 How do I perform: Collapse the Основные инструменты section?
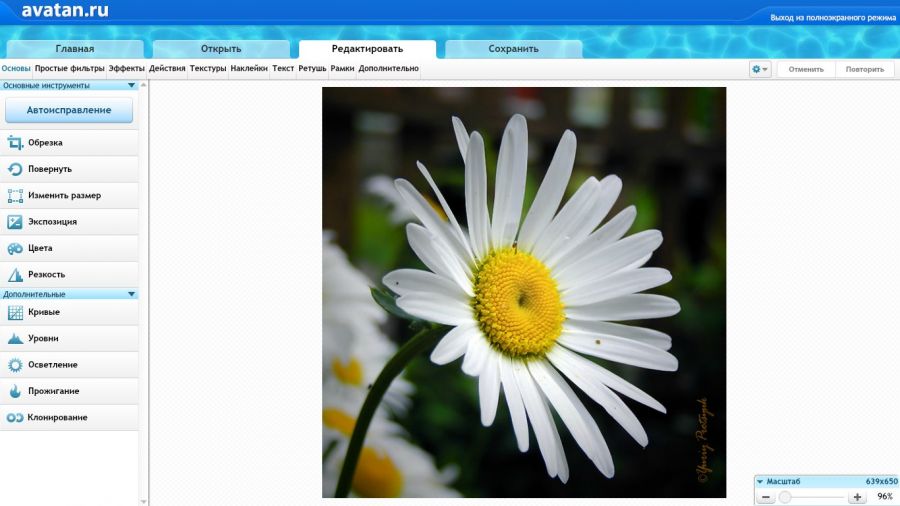(x=131, y=86)
